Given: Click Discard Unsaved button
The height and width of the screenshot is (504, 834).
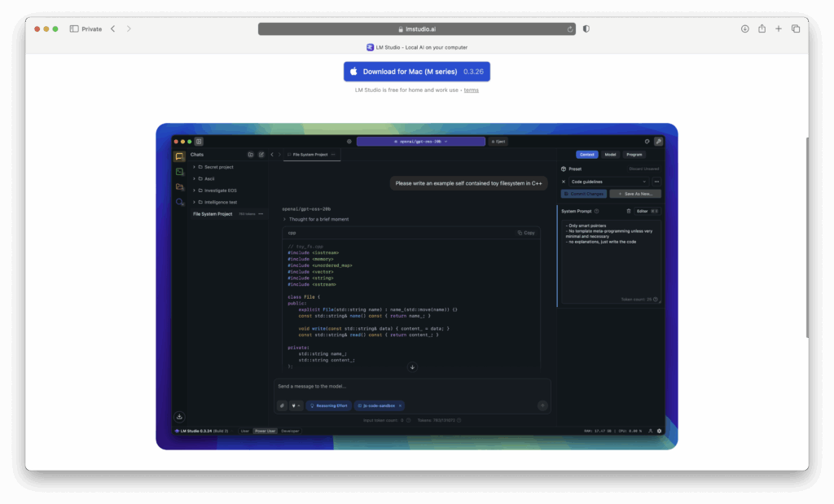Looking at the screenshot, I should click(x=644, y=169).
